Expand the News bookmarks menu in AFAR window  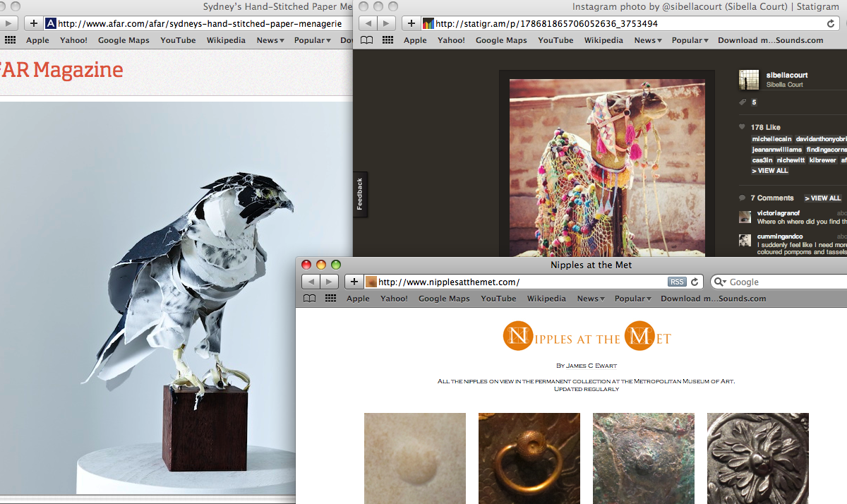(x=270, y=40)
